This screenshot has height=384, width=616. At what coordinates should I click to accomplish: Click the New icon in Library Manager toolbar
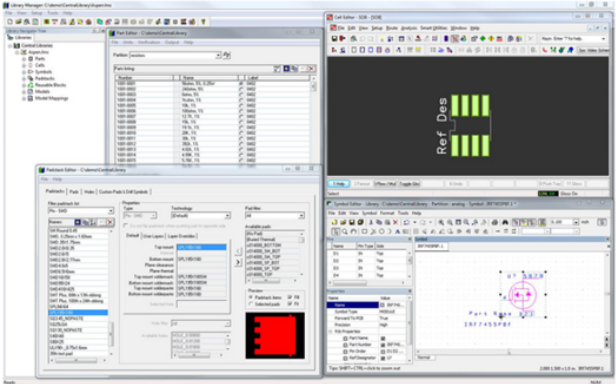[10, 22]
